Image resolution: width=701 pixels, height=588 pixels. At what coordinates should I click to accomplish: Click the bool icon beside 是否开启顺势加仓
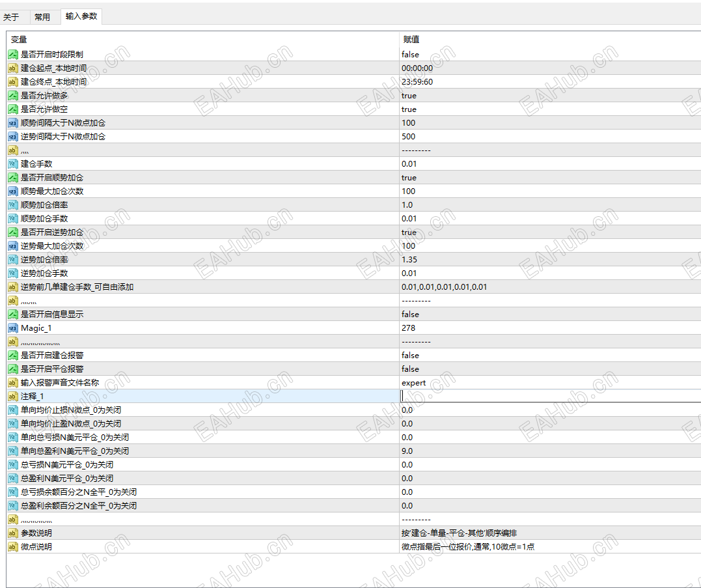coord(13,178)
